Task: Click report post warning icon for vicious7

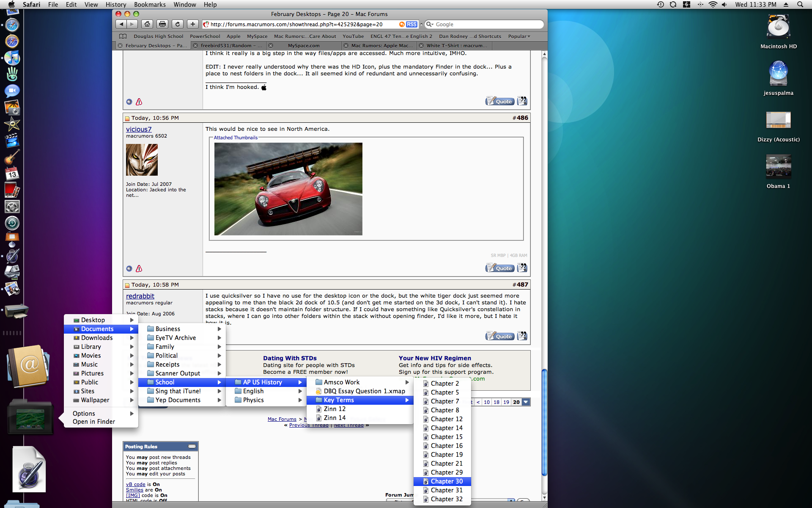Action: point(139,268)
